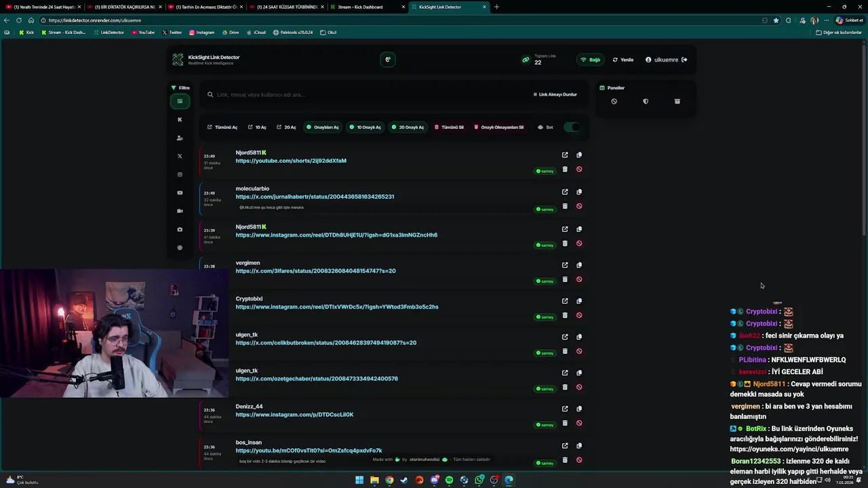
Task: Filter by globe web icon in sidebar
Action: tap(180, 248)
